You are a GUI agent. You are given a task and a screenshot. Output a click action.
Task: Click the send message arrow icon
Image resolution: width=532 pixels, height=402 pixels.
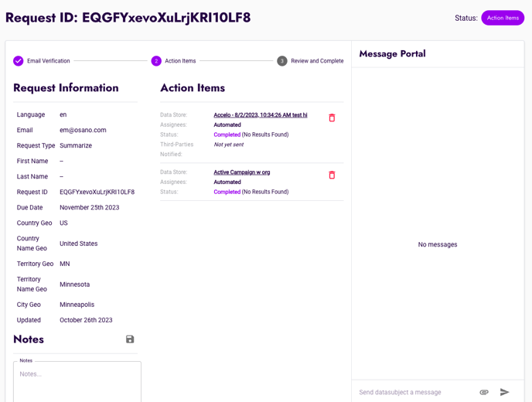point(505,392)
